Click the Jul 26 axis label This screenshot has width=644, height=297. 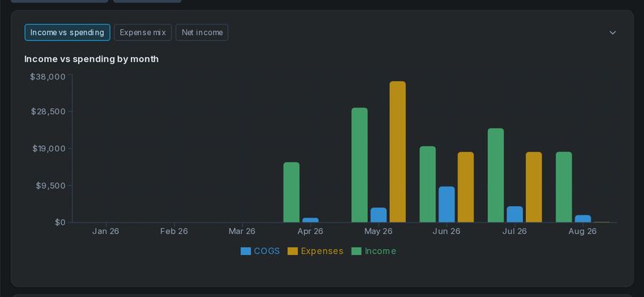coord(514,231)
